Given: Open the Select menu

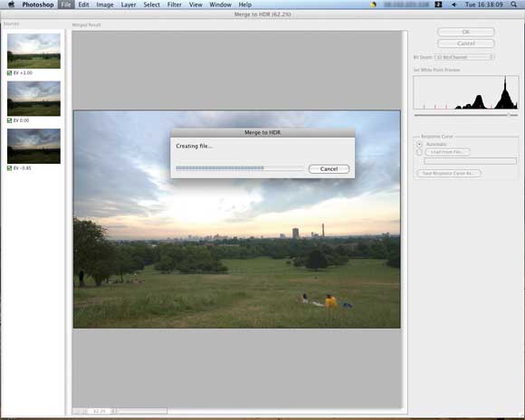Looking at the screenshot, I should click(x=151, y=5).
